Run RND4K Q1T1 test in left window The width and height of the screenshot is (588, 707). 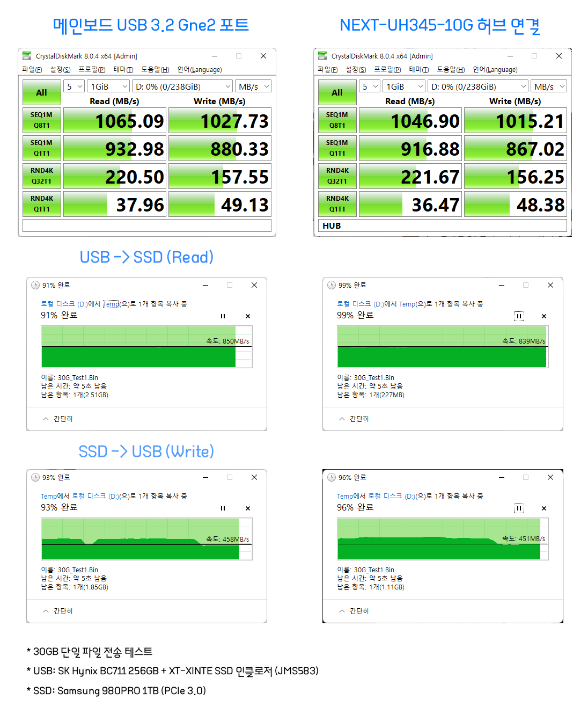41,204
